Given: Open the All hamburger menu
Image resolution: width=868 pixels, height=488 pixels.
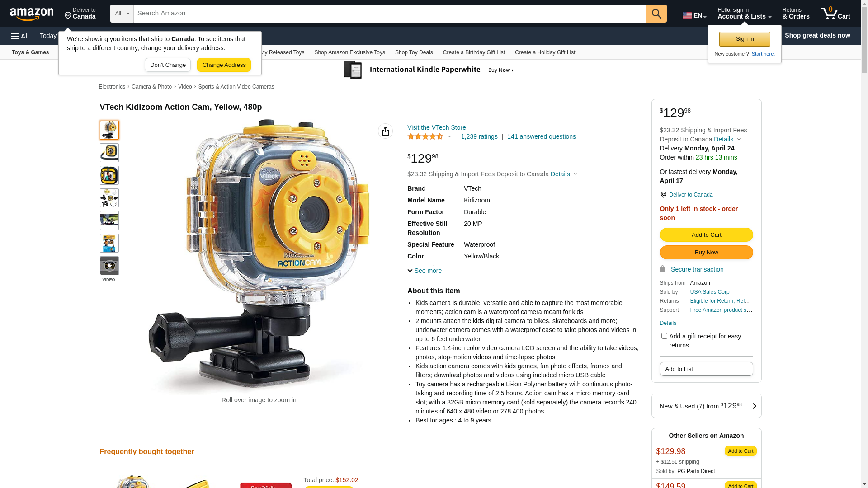Looking at the screenshot, I should coord(20,36).
